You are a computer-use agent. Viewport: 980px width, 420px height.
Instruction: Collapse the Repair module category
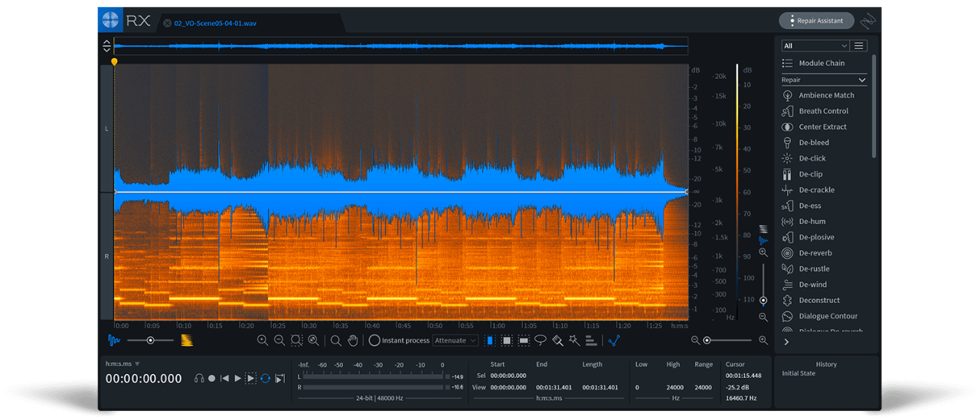[x=861, y=80]
